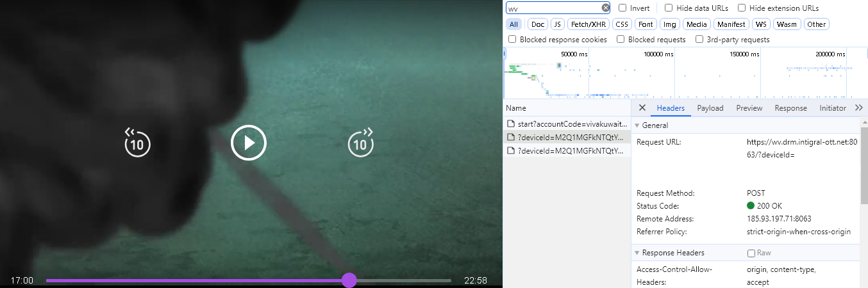The height and width of the screenshot is (288, 868).
Task: Play the paused video
Action: click(249, 142)
